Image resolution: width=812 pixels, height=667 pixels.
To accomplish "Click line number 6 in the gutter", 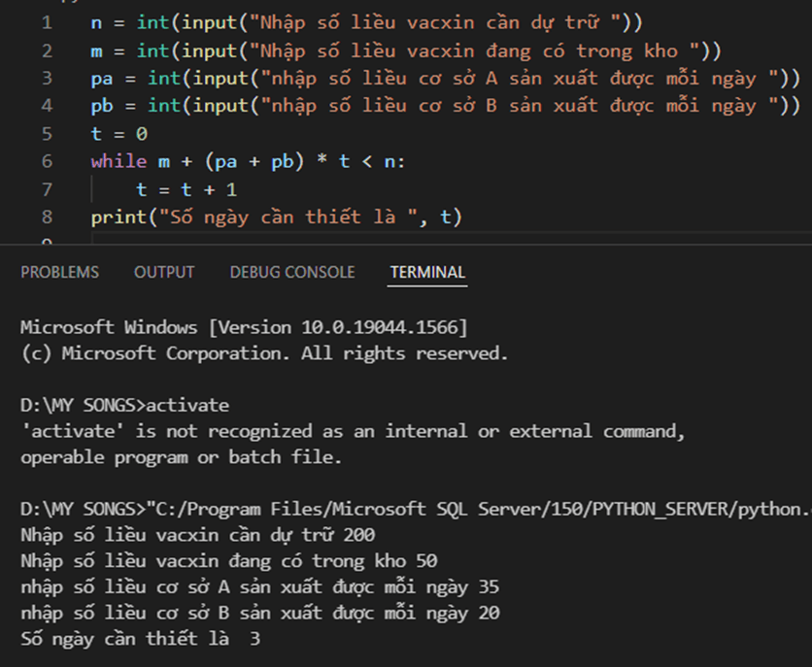I will (48, 161).
